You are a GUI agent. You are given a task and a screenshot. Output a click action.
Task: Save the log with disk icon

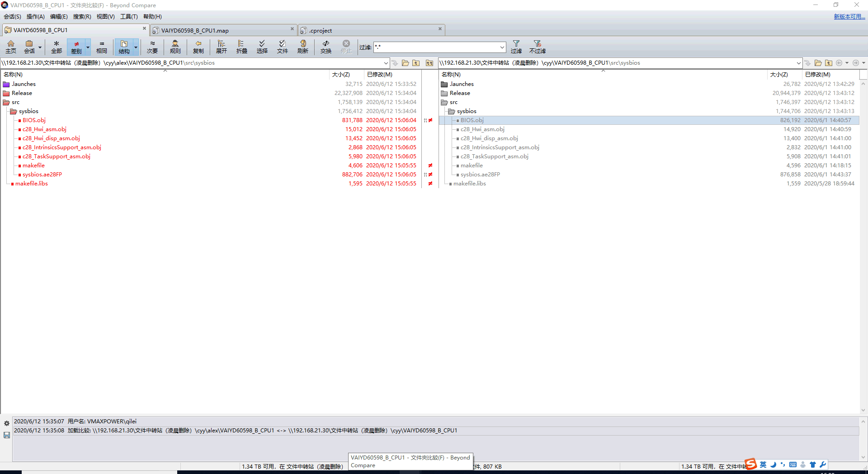[7, 435]
